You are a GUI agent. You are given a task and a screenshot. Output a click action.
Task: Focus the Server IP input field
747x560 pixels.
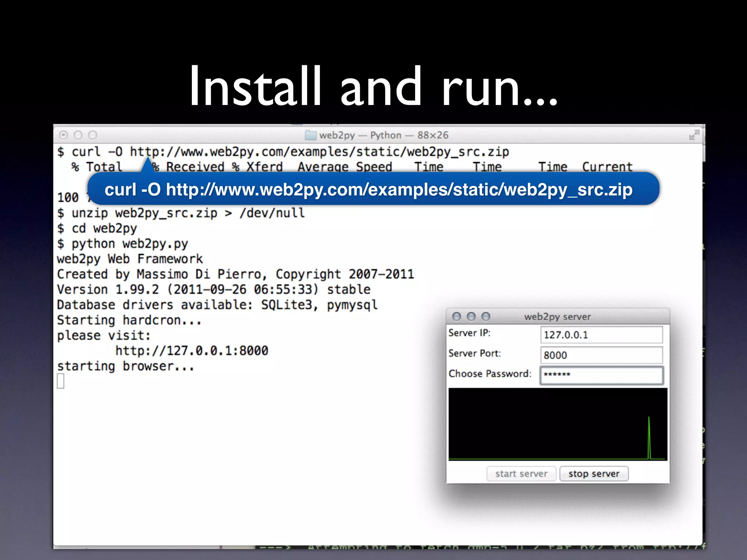pos(601,335)
